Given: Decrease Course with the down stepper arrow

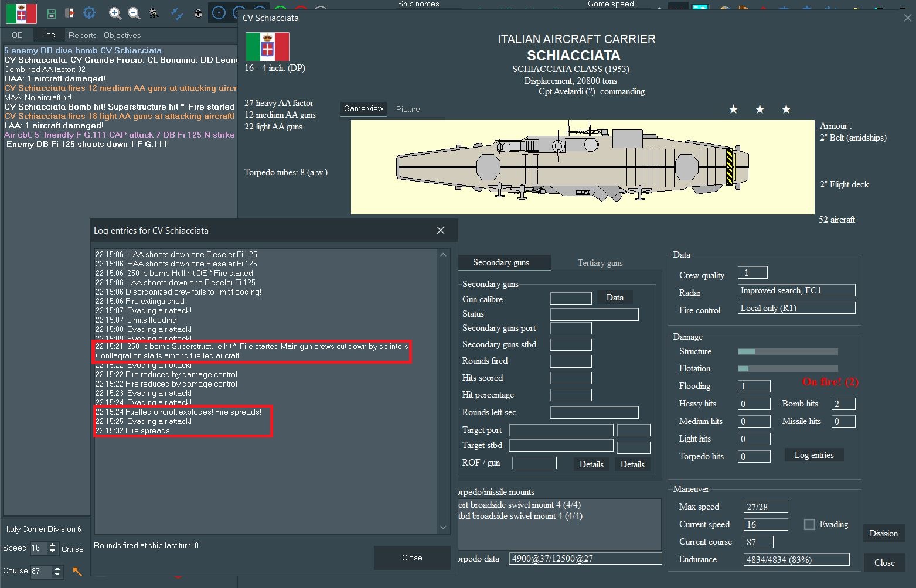Looking at the screenshot, I should (x=57, y=574).
